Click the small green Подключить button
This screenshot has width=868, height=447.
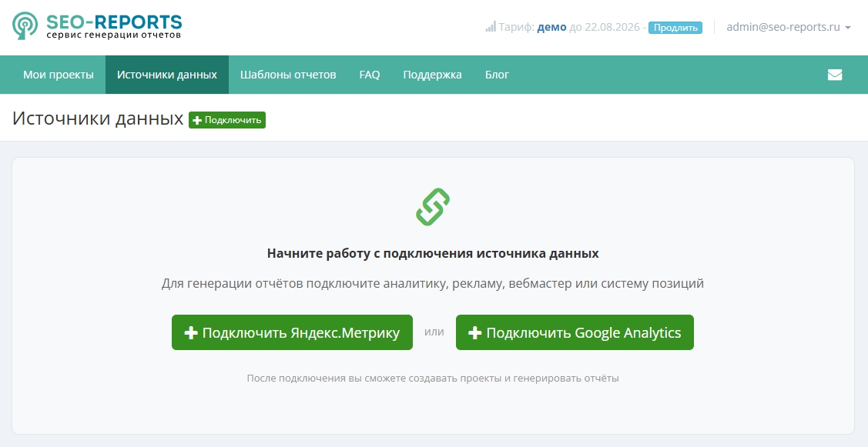tap(227, 120)
